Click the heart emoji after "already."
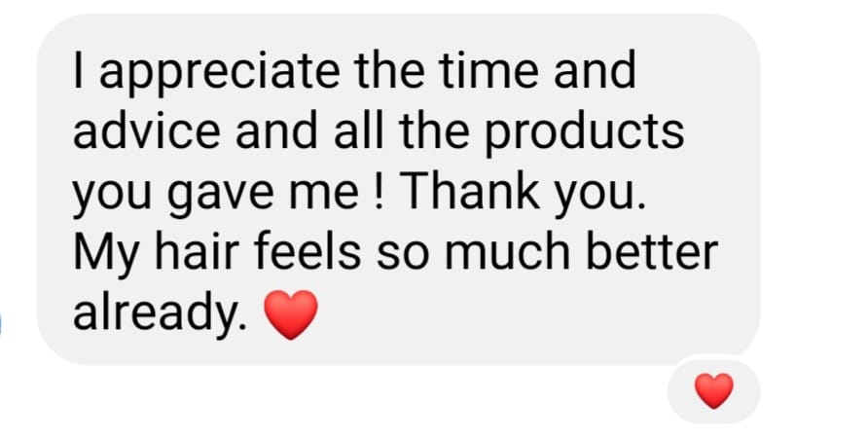The width and height of the screenshot is (868, 440). tap(291, 314)
